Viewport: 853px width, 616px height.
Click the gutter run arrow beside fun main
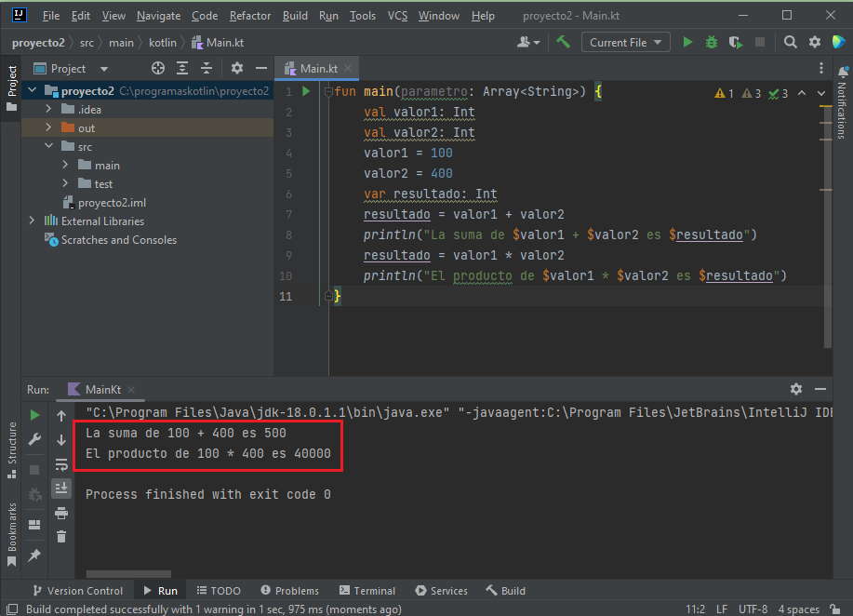point(306,91)
